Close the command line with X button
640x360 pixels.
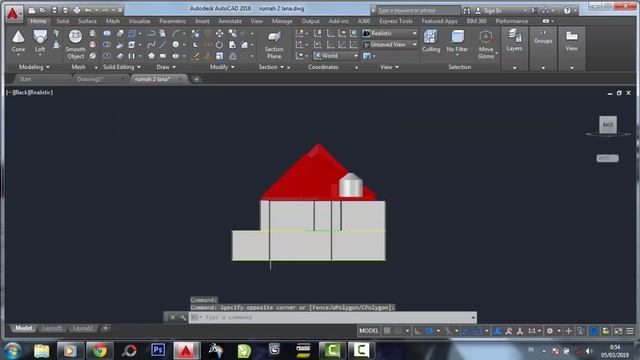point(172,317)
